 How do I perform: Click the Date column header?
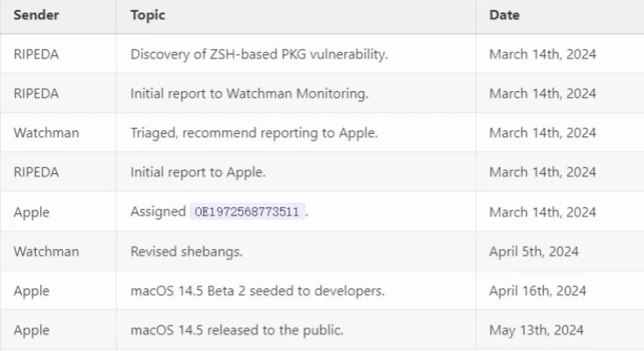coord(505,15)
